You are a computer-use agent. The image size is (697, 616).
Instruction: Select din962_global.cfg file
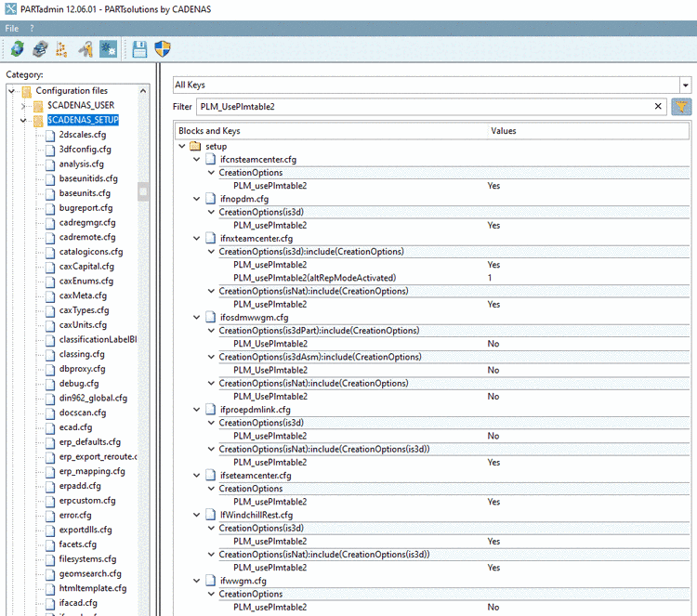point(93,399)
